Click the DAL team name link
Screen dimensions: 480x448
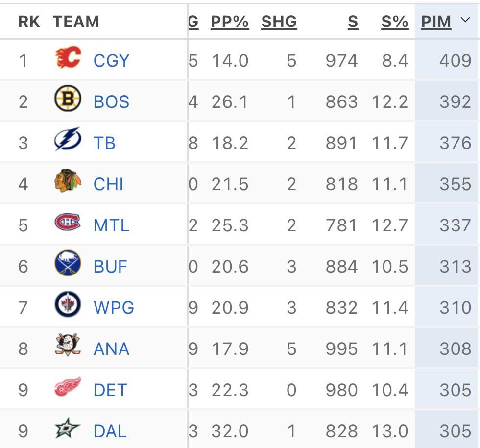(109, 431)
